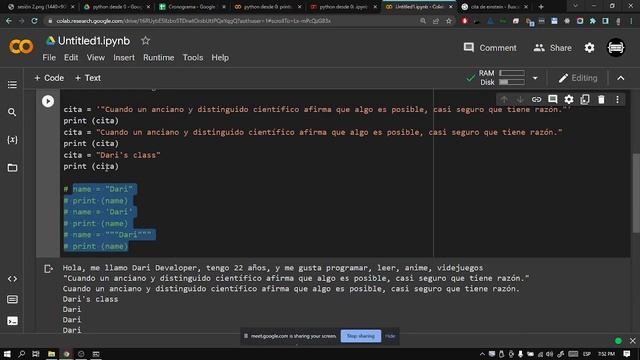Screen dimensions: 640x360
Task: Open the View menu
Action: (x=96, y=58)
